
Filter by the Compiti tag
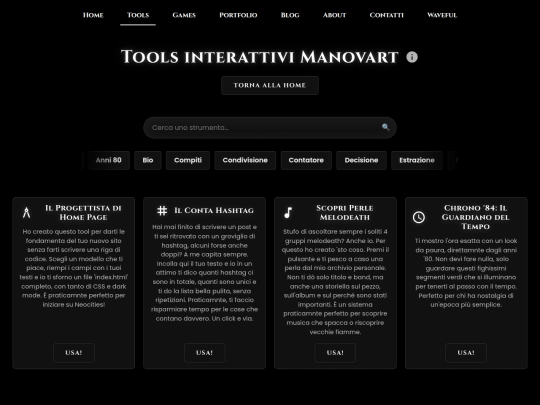[188, 160]
